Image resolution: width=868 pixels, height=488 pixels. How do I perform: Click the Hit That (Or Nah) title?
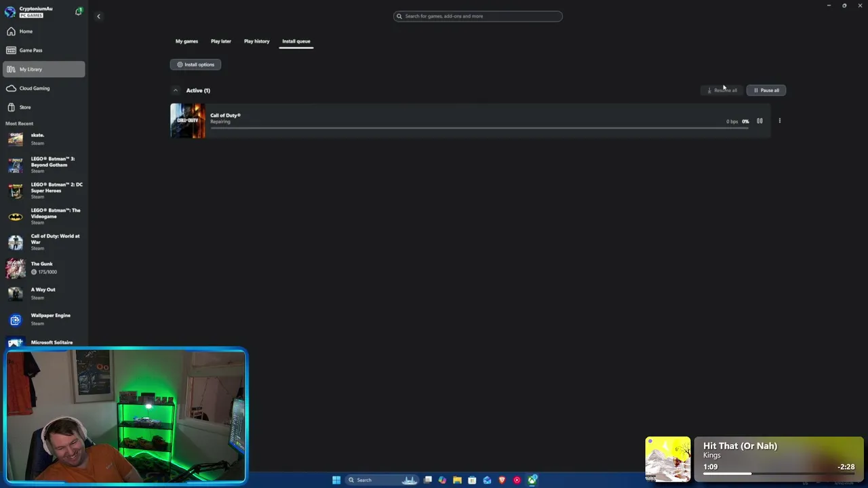pos(740,446)
